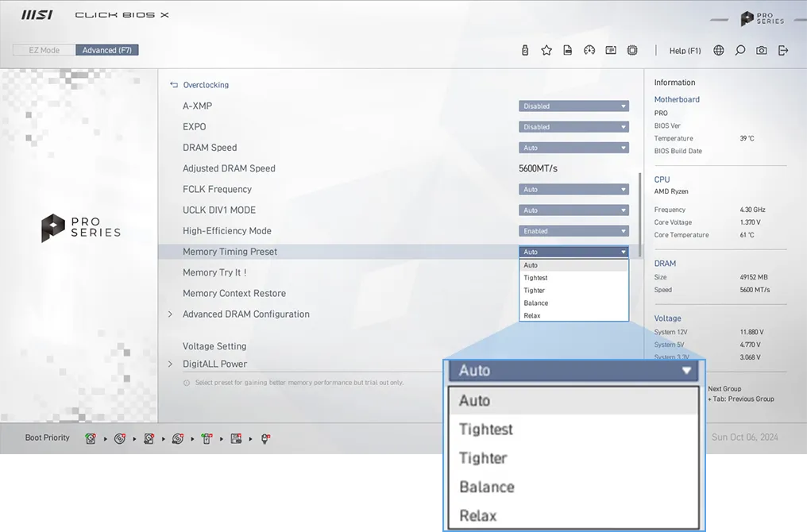
Task: Open the DRAM Speed dropdown
Action: [x=573, y=148]
